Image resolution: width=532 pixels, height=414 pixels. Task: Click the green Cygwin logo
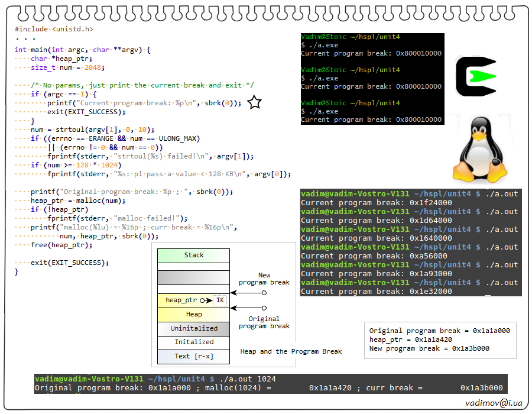click(476, 76)
